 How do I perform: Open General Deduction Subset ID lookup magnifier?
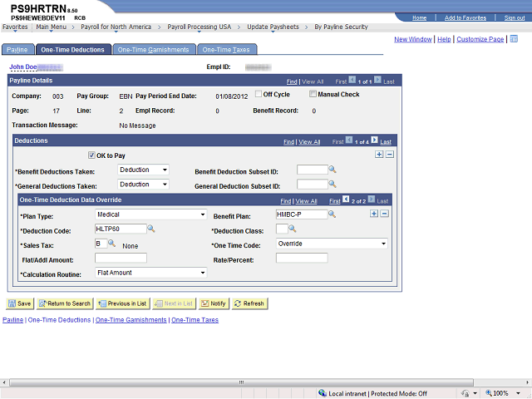coord(332,185)
